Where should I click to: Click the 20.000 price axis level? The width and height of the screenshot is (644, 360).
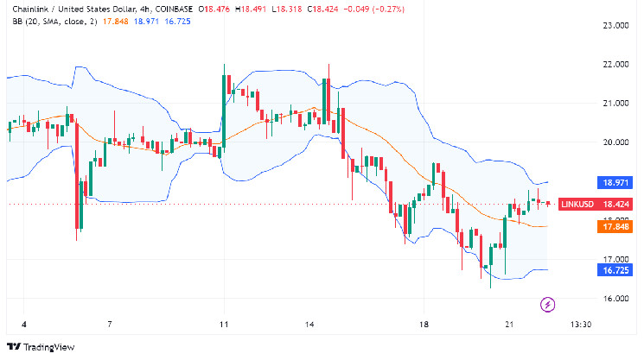[615, 142]
